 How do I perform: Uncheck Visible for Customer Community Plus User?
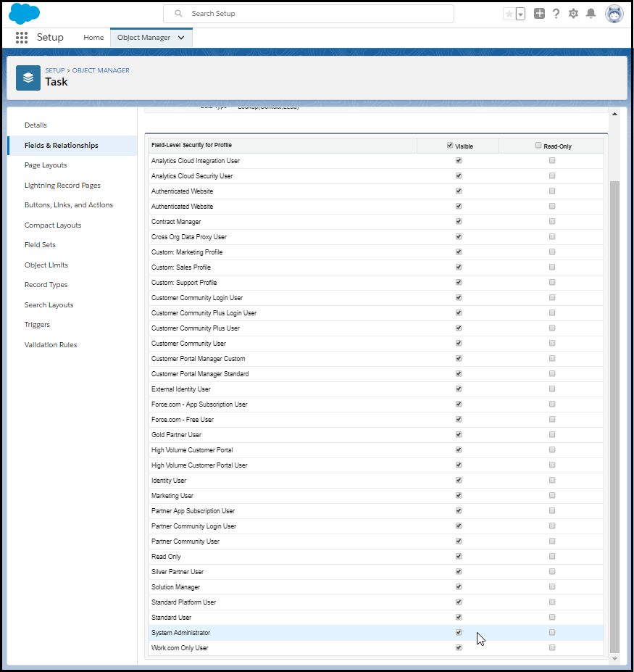(x=459, y=328)
